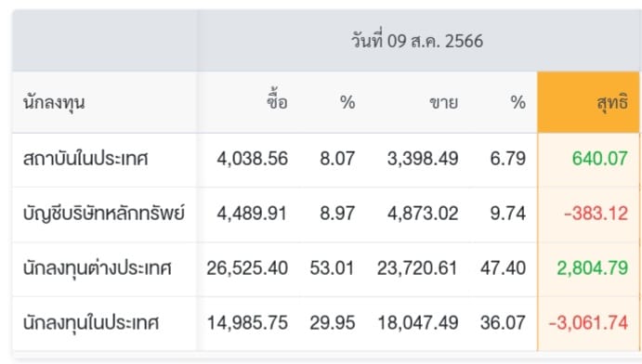Screen dimensions: 642x364
Task: Select the นักลงทุน column header
Action: point(54,103)
